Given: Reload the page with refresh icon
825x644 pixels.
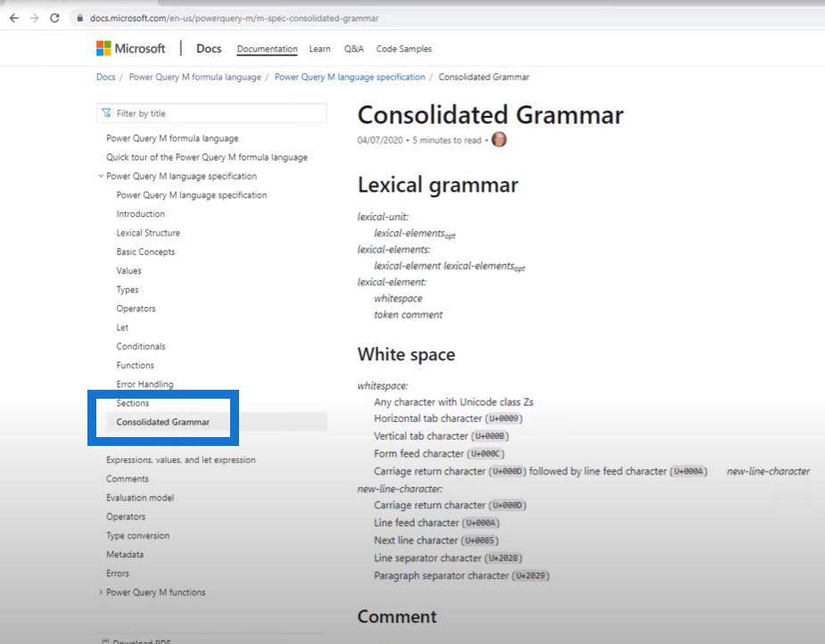Looking at the screenshot, I should pos(54,18).
